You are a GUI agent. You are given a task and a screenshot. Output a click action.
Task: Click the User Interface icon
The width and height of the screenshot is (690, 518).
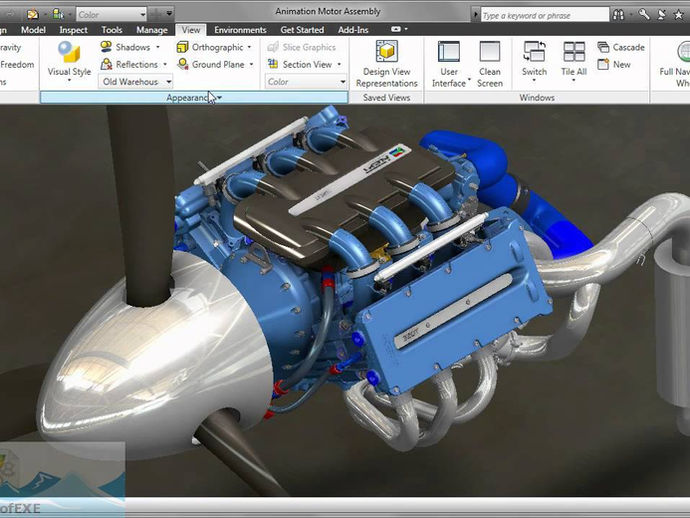tap(449, 52)
